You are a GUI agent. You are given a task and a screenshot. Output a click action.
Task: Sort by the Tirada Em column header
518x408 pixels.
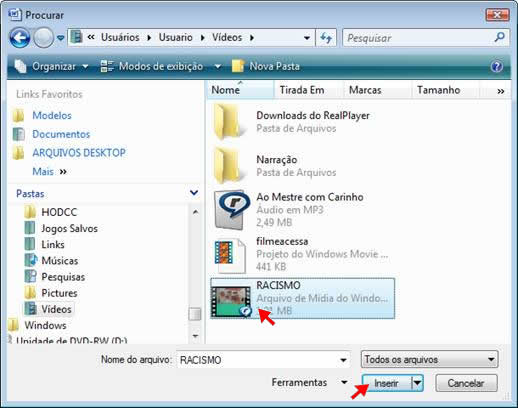[x=308, y=90]
